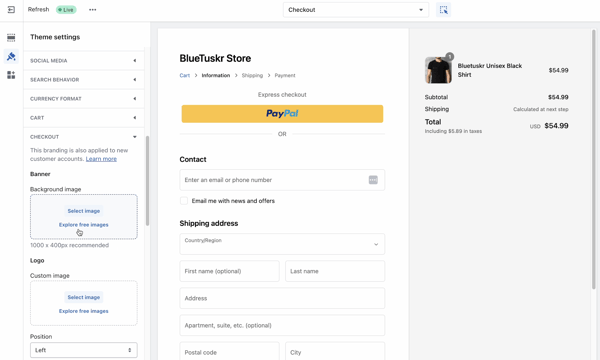Check Email me with news and offers
The height and width of the screenshot is (360, 600).
point(184,201)
